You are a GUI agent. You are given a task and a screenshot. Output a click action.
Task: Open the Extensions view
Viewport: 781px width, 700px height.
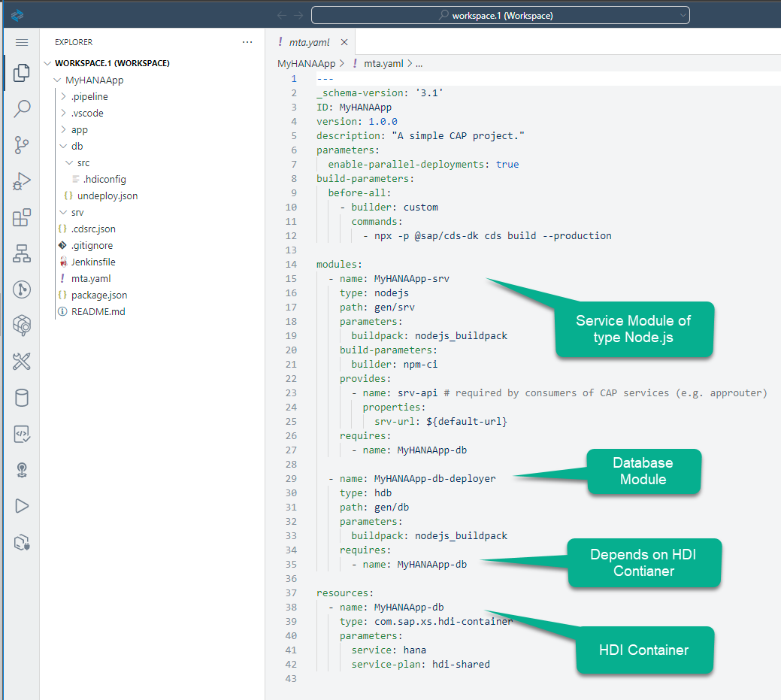point(21,217)
